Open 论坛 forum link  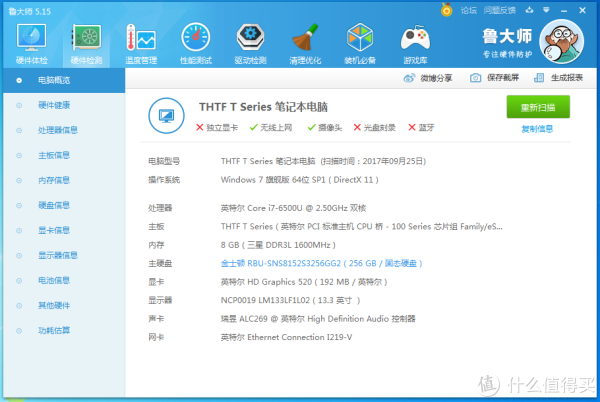tap(468, 10)
